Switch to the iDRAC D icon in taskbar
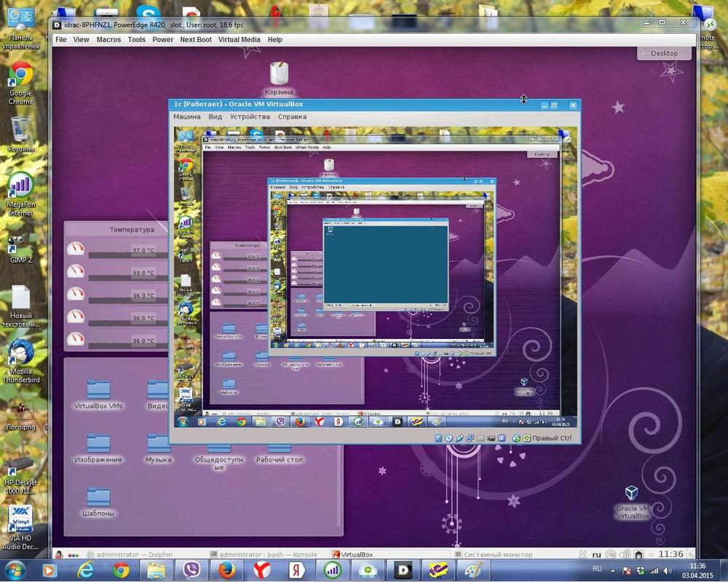Image resolution: width=728 pixels, height=582 pixels. (403, 570)
